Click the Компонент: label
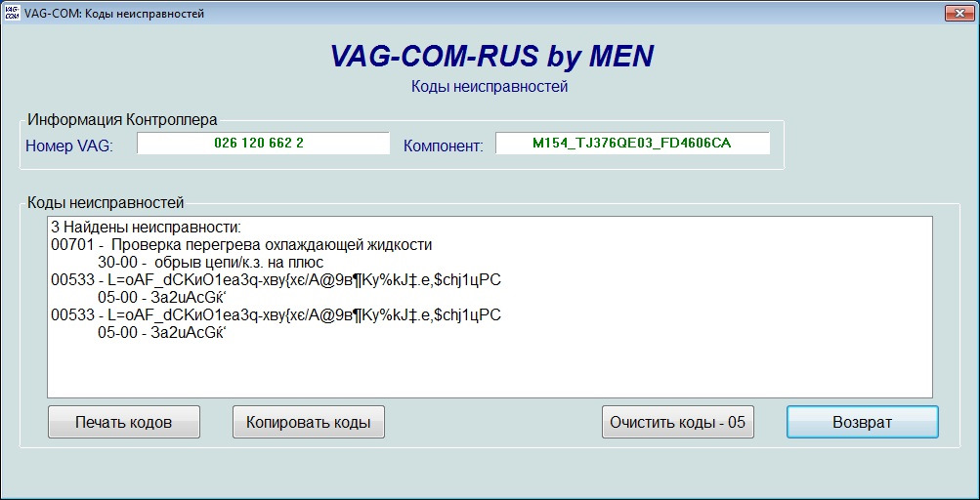Screen dimensions: 980x500 [x=444, y=146]
